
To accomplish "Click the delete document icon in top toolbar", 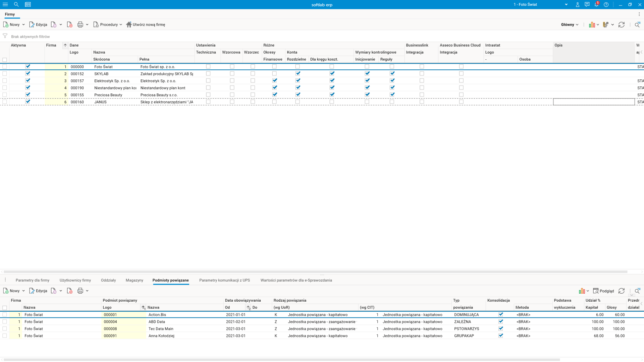I will coord(70,24).
